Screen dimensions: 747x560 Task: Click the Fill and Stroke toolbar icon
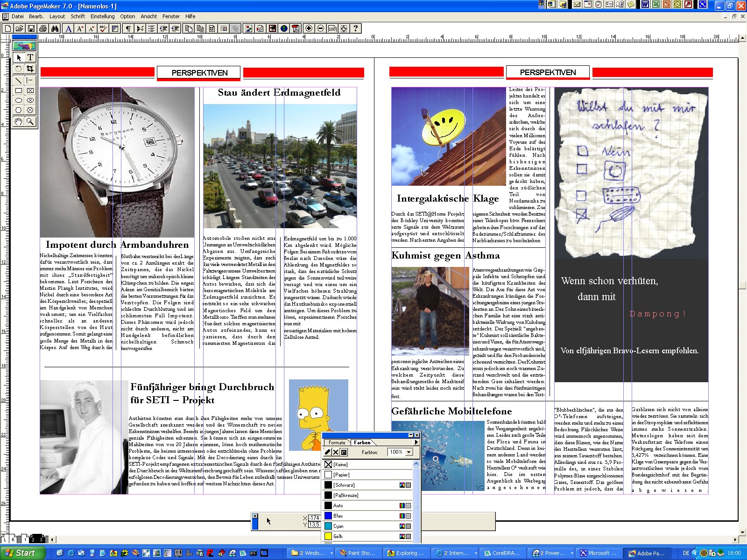[115, 28]
